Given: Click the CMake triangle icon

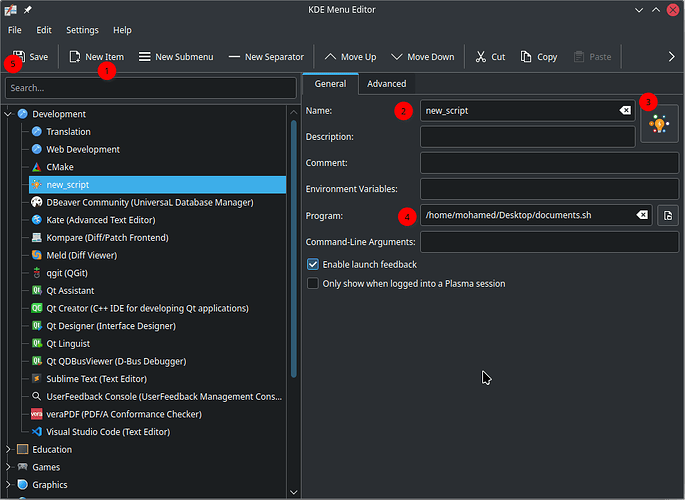Looking at the screenshot, I should [x=37, y=167].
